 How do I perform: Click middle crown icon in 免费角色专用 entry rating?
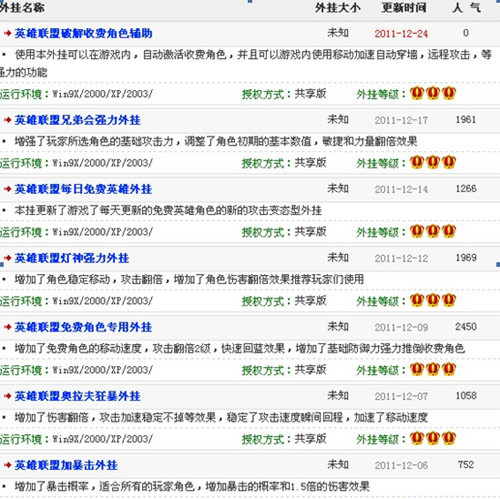coord(433,369)
